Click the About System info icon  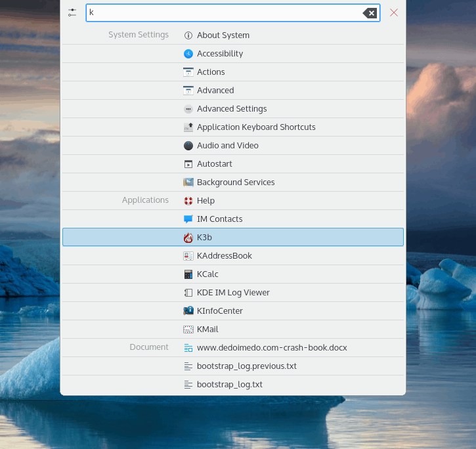188,35
